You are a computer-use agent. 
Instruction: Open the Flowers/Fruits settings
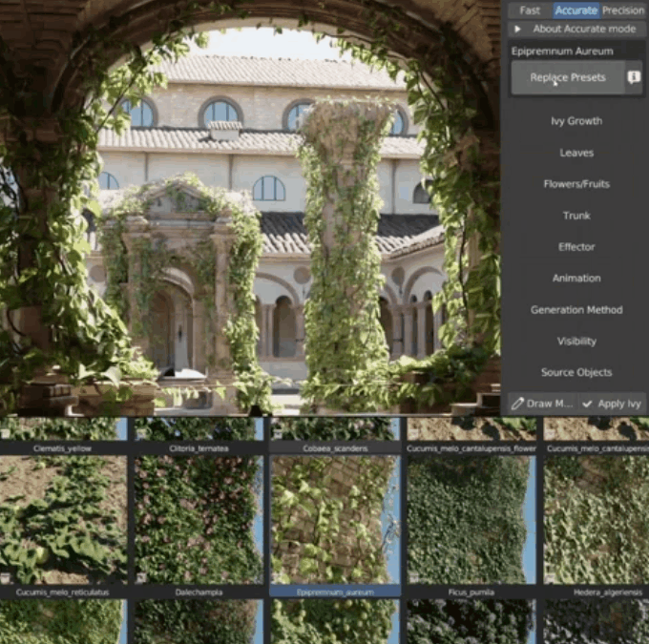[576, 184]
